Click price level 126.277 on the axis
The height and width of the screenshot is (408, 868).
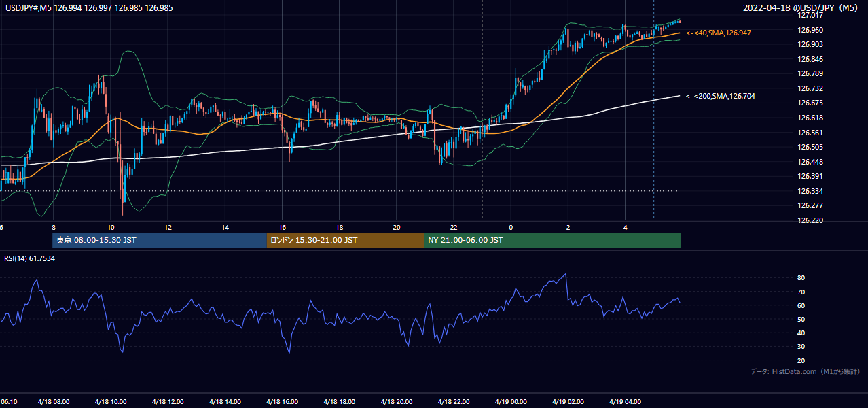pos(810,205)
